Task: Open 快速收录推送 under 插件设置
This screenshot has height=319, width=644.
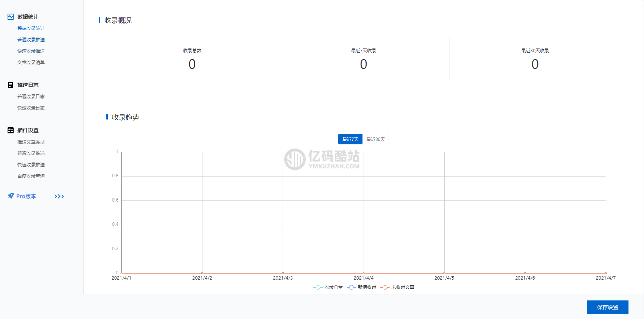Action: [31, 165]
